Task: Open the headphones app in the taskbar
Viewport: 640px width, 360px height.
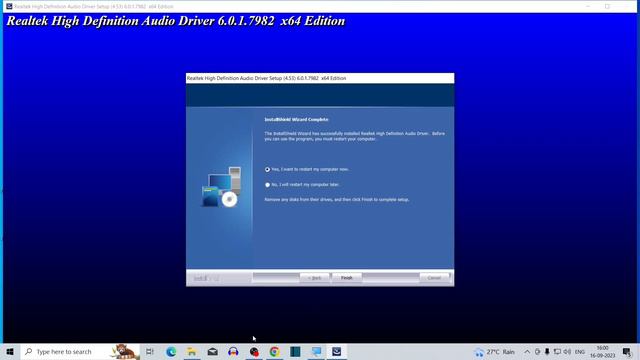Action: click(x=233, y=351)
